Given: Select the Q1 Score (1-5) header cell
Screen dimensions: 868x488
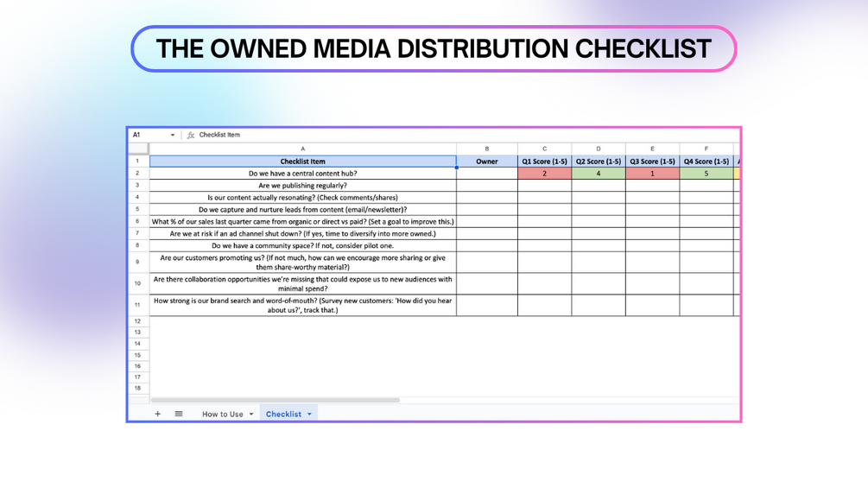Looking at the screenshot, I should tap(545, 162).
